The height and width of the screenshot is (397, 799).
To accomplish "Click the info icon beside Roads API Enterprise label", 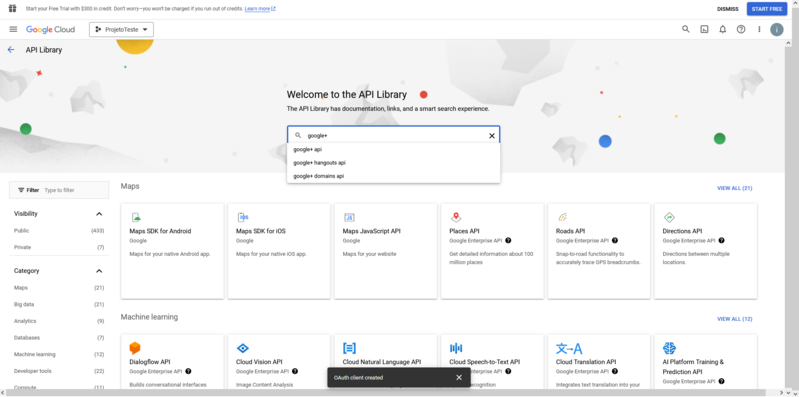I will (x=615, y=241).
